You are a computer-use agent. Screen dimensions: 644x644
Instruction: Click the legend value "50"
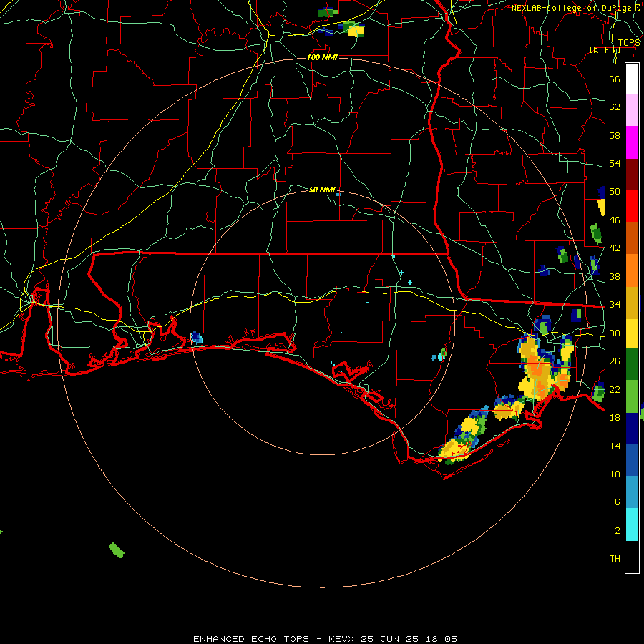(x=615, y=191)
